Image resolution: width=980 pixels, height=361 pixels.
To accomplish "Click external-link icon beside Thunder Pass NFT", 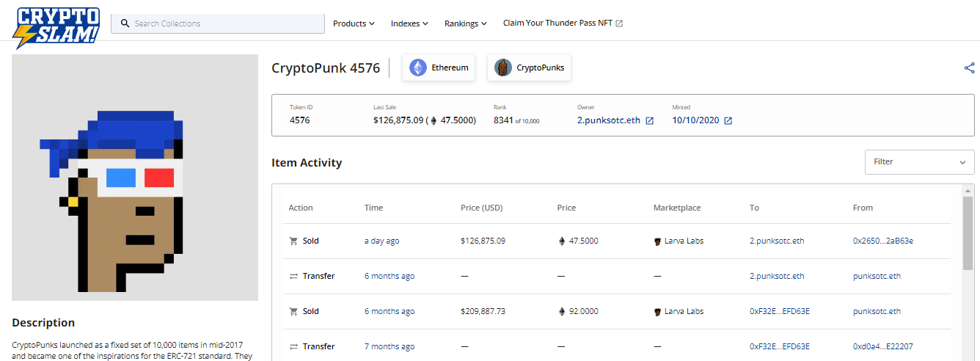I will click(619, 23).
